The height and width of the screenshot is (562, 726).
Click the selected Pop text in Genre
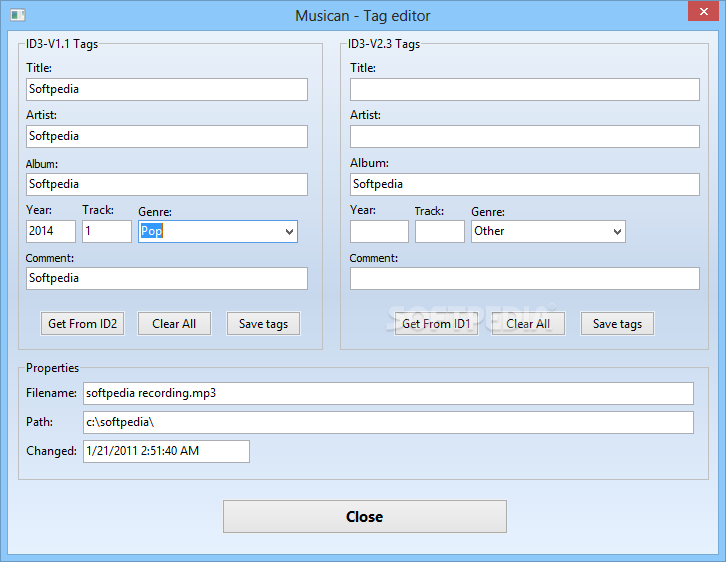coord(151,231)
